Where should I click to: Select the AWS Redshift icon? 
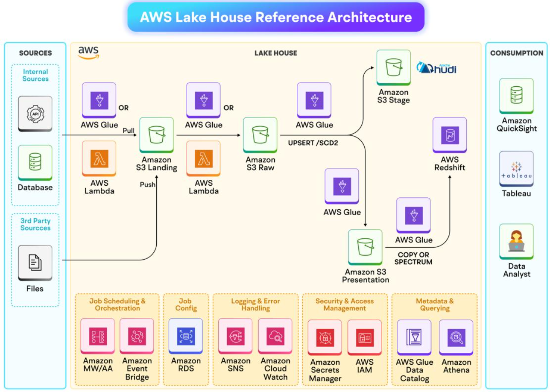click(450, 135)
